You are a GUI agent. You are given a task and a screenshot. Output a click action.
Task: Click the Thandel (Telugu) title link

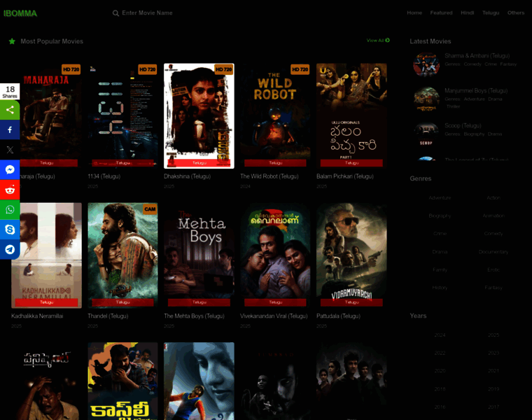coord(108,316)
